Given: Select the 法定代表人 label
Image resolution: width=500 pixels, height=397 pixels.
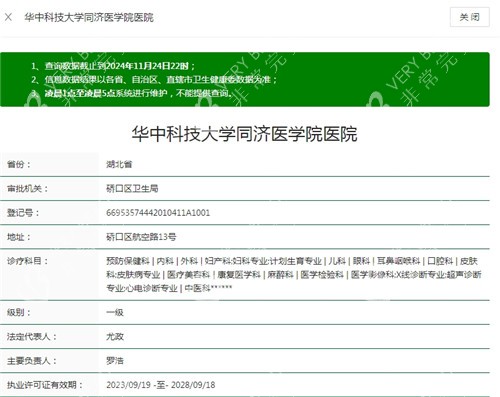Looking at the screenshot, I should point(32,337).
